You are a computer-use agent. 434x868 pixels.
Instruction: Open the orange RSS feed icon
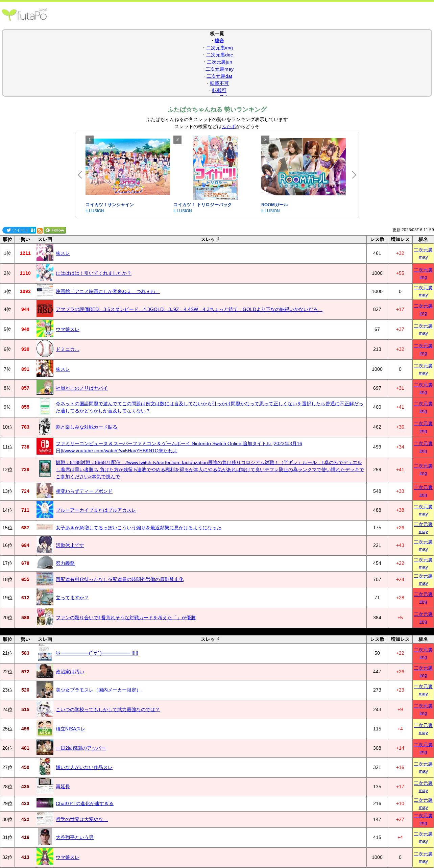40,231
